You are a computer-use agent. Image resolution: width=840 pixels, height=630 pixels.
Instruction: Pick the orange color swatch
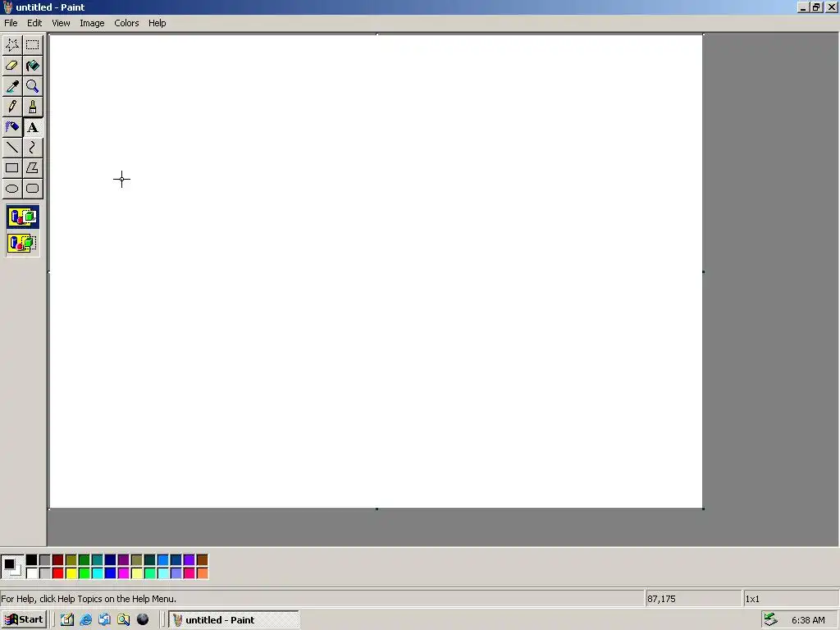pyautogui.click(x=203, y=573)
